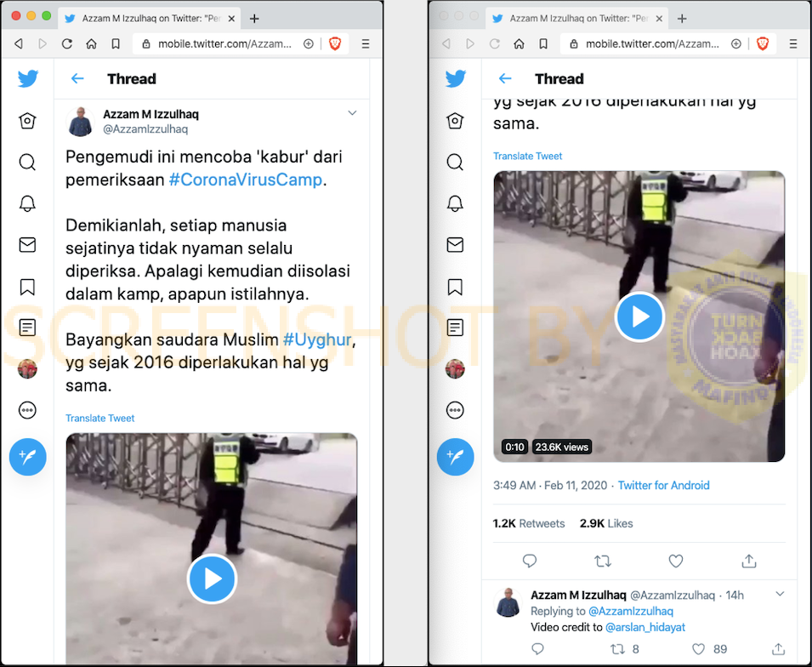Open new tab in left browser window
812x667 pixels.
(x=254, y=19)
